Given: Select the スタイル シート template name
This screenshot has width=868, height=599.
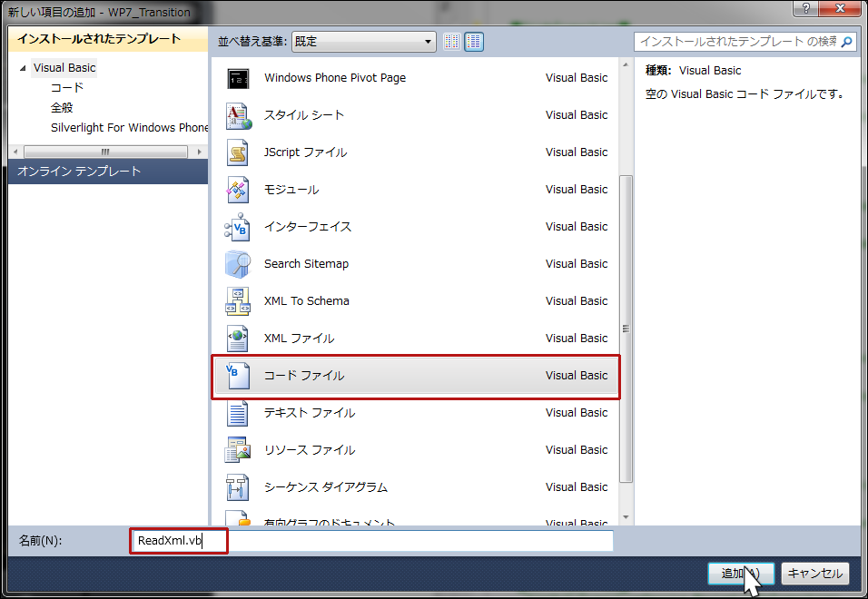Looking at the screenshot, I should coord(304,115).
